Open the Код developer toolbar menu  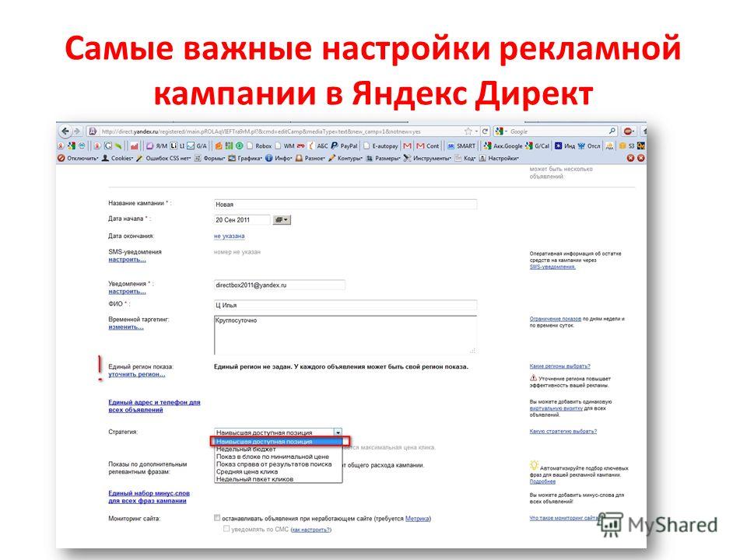[465, 158]
